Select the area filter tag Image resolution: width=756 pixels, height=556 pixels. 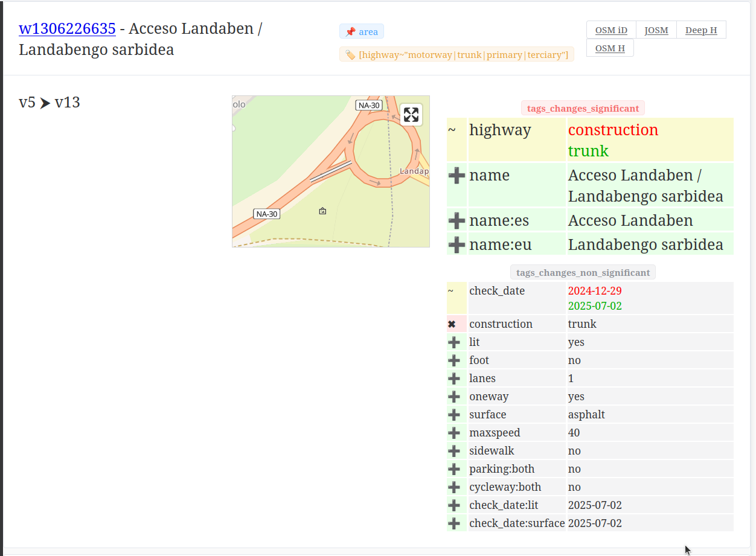pyautogui.click(x=362, y=31)
